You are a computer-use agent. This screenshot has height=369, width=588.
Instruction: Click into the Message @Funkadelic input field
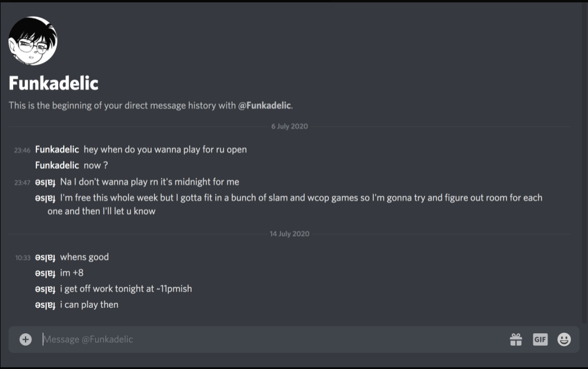(x=273, y=339)
